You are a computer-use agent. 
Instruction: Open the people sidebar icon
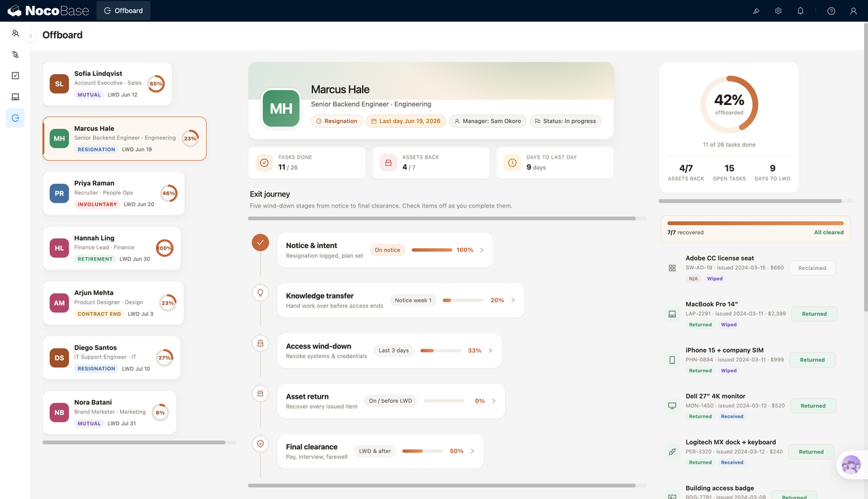point(15,33)
